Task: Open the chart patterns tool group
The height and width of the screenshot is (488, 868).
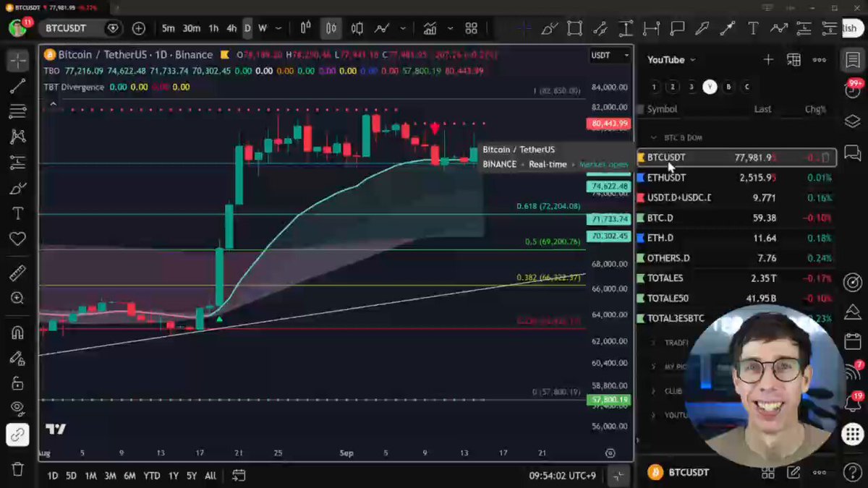Action: 17,137
